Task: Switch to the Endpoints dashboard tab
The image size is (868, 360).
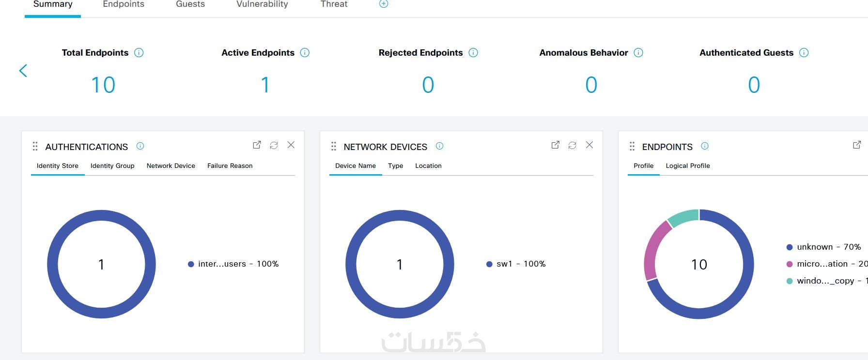Action: point(124,4)
